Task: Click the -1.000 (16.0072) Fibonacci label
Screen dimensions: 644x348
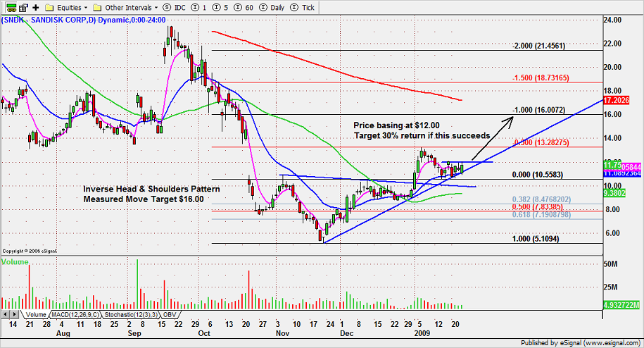Action: click(x=538, y=110)
